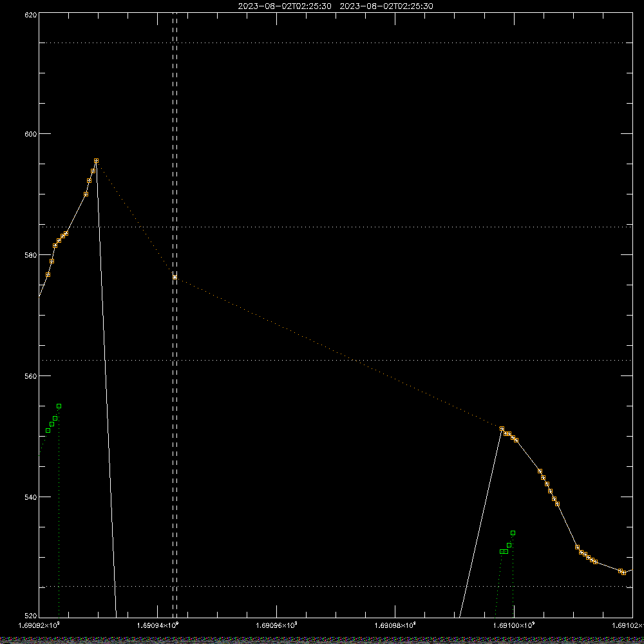
Task: Click the left 2023-08-02T02:25:30 title timestamp
Action: click(x=285, y=6)
